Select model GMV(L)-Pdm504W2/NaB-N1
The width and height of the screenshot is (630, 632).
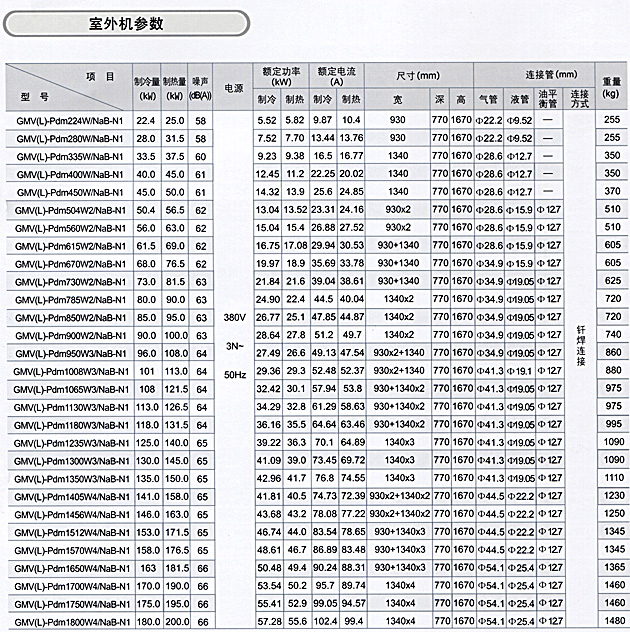point(70,210)
